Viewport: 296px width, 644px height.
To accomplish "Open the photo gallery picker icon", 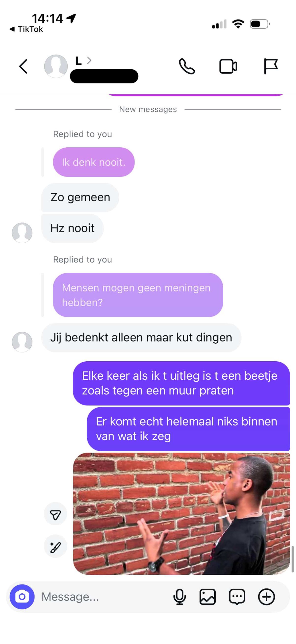I will click(x=207, y=597).
